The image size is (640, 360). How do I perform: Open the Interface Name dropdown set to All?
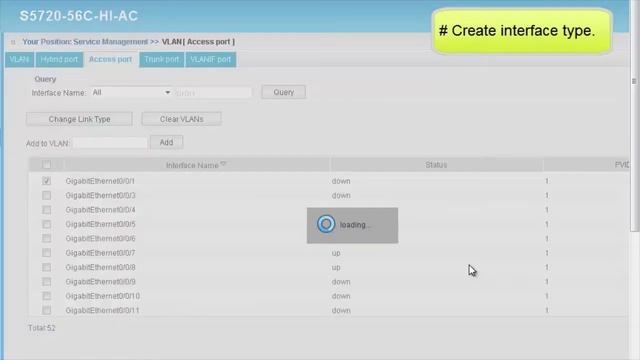[131, 93]
